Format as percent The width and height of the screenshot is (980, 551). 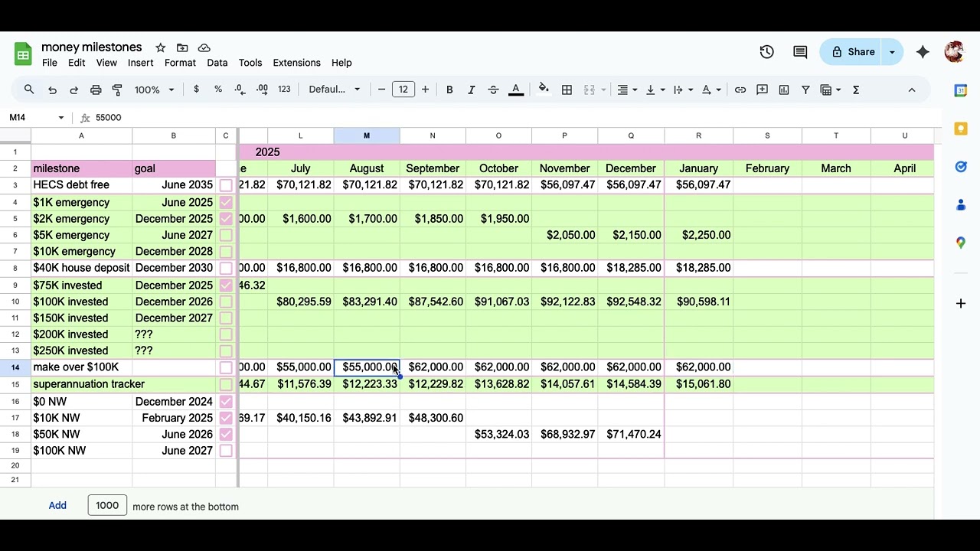pos(218,90)
